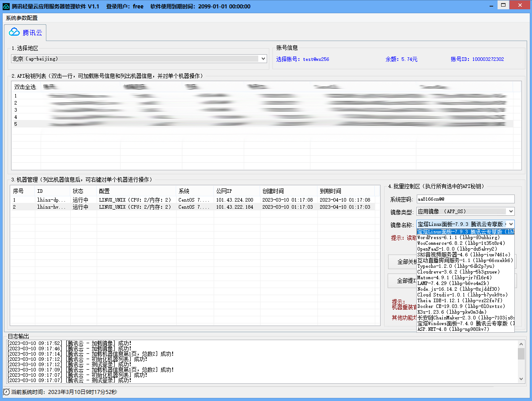Image resolution: width=532 pixels, height=401 pixels.
Task: Pick Node.js-16.14.2 from the image list
Action: point(465,289)
